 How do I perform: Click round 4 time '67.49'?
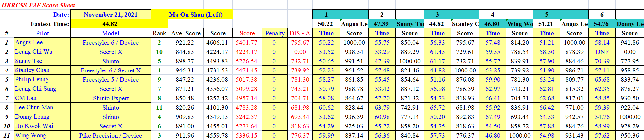tap(493, 117)
